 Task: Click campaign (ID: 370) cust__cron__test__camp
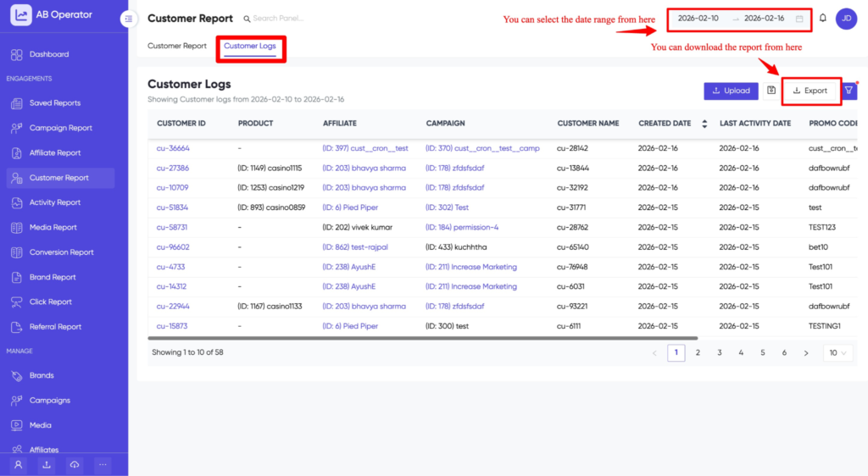click(x=482, y=148)
